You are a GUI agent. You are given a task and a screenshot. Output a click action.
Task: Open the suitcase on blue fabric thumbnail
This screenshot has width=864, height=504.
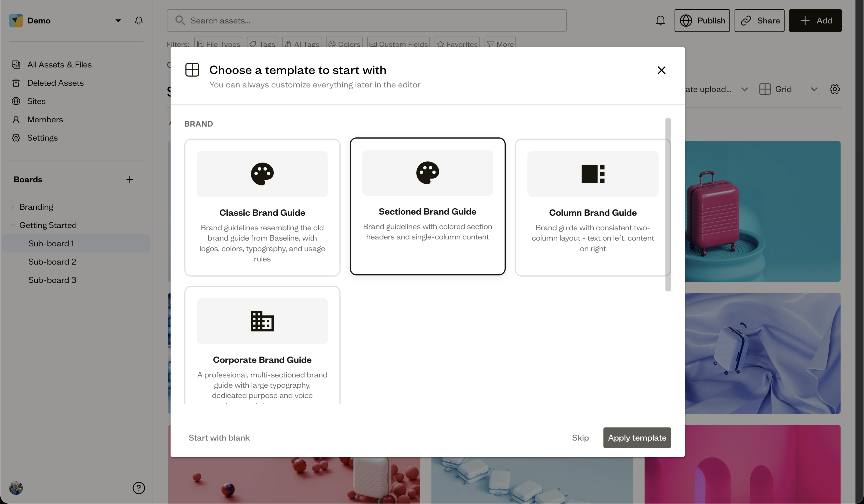point(763,353)
